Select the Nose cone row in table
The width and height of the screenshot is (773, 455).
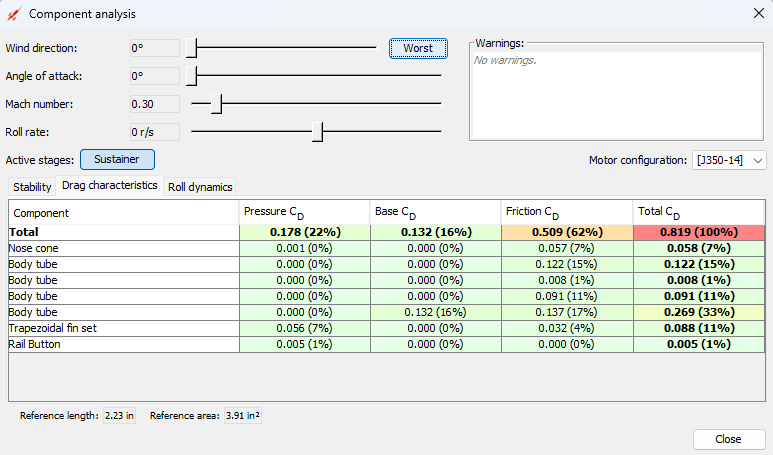386,248
